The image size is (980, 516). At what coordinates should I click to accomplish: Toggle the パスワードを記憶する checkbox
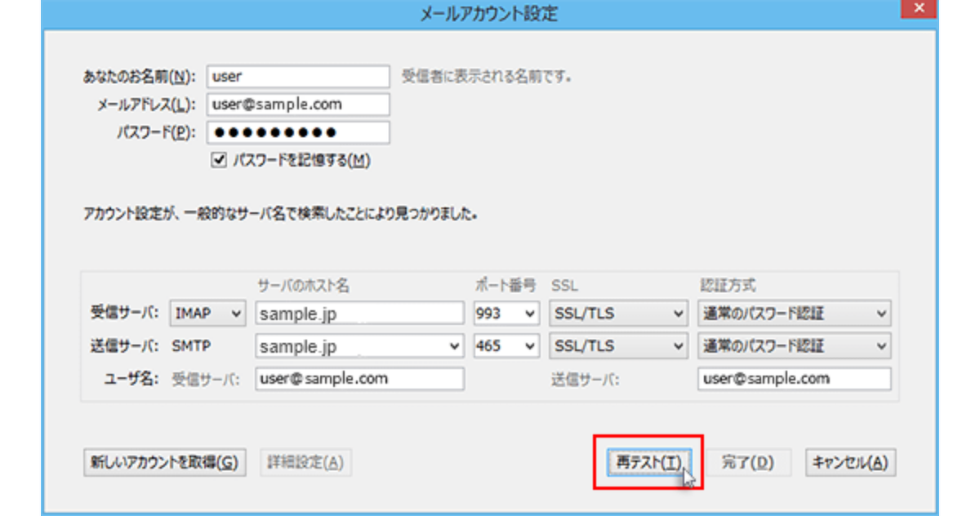tap(218, 161)
